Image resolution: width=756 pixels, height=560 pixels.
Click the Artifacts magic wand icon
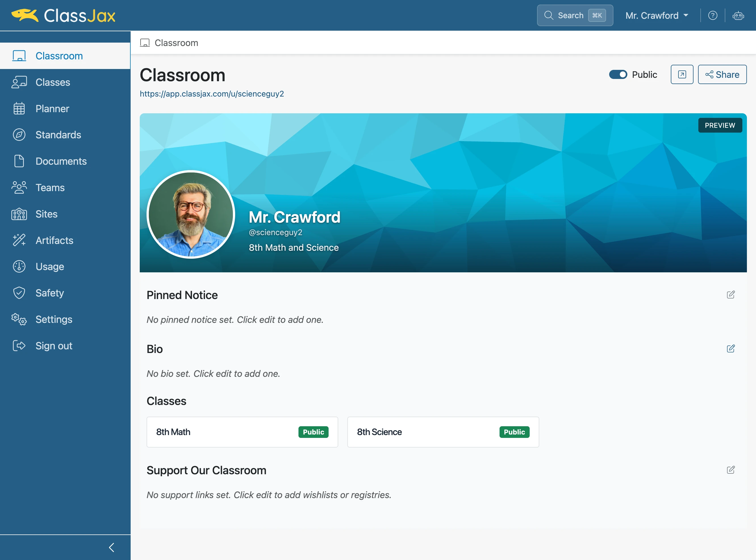point(19,240)
